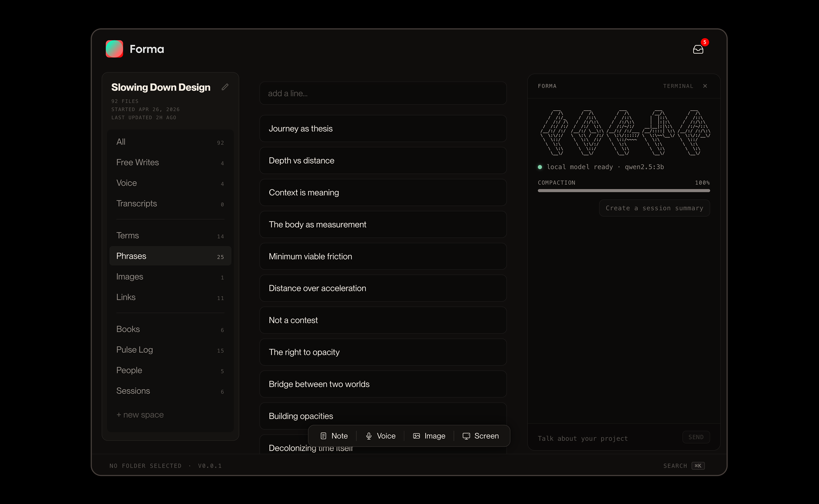
Task: Open the People space
Action: tap(170, 370)
